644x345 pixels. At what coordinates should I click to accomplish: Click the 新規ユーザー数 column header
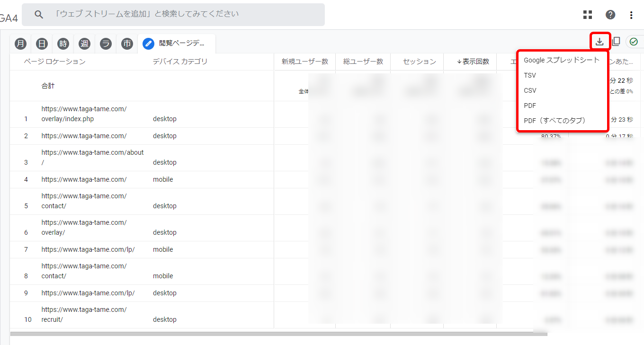(x=305, y=62)
